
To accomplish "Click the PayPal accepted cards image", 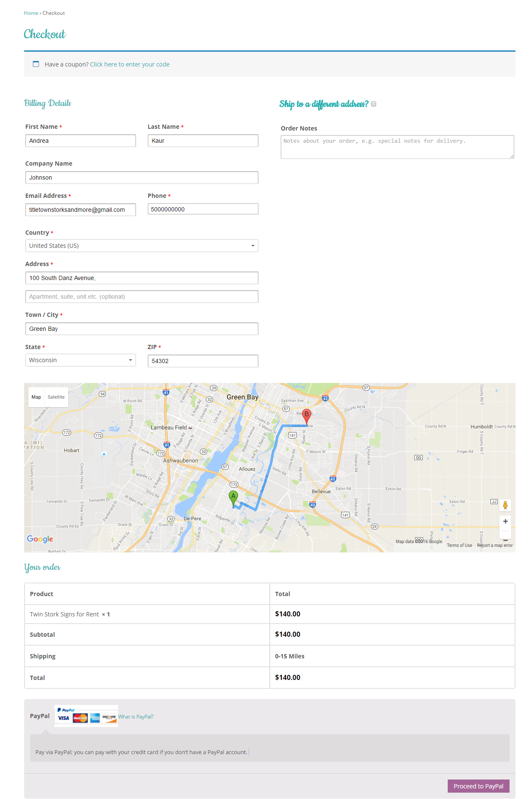I will point(86,716).
